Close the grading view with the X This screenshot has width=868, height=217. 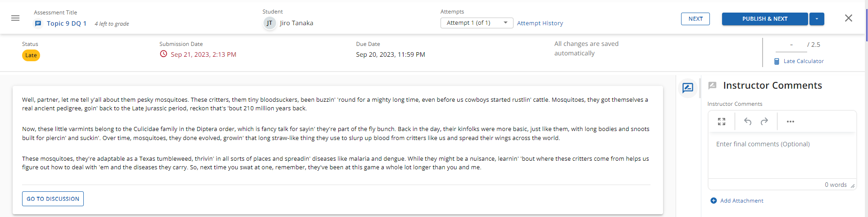tap(849, 18)
